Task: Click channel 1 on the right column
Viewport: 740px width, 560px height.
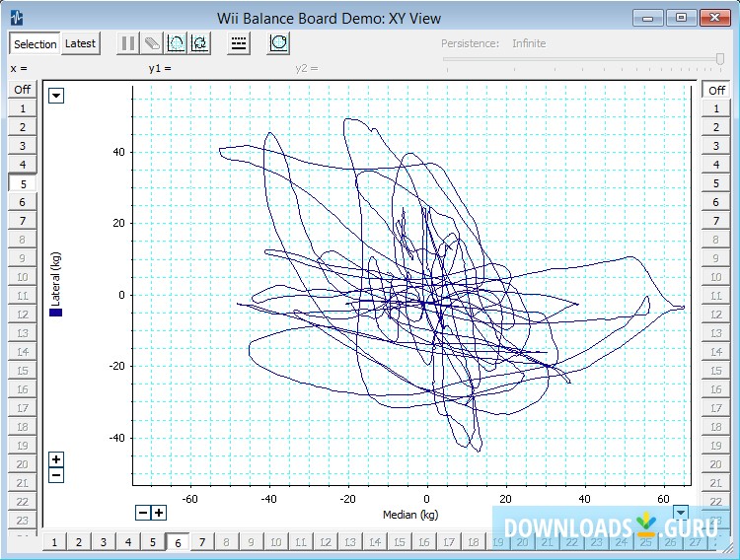Action: pos(716,108)
